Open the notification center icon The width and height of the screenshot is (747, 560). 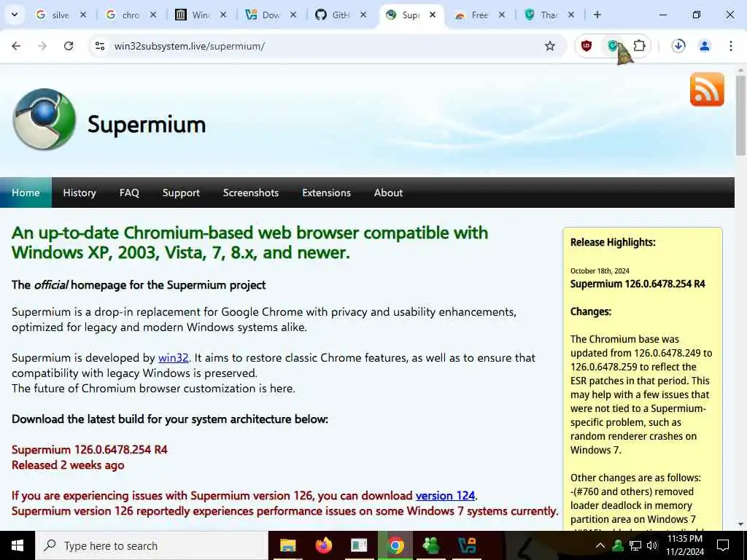point(723,545)
